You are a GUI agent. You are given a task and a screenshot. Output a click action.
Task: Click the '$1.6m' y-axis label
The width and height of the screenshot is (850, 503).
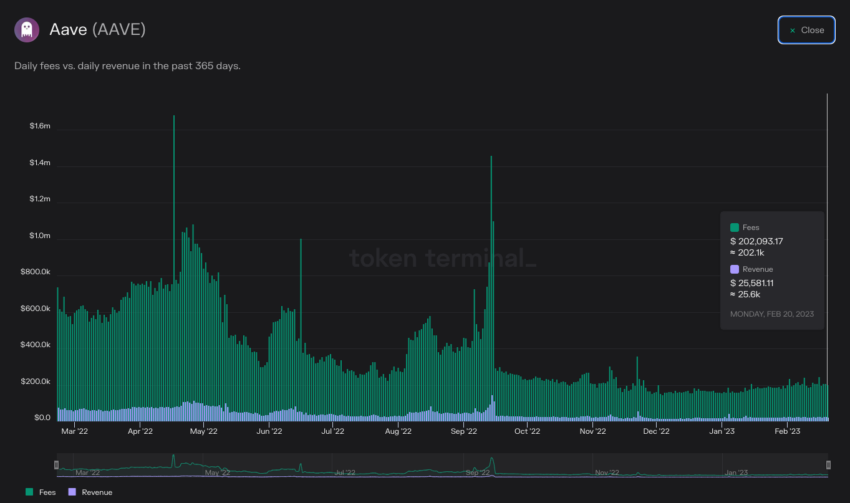[x=40, y=126]
